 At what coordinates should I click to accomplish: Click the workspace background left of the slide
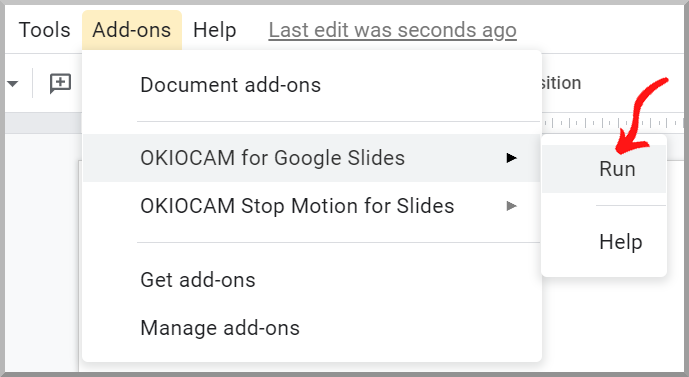point(42,253)
